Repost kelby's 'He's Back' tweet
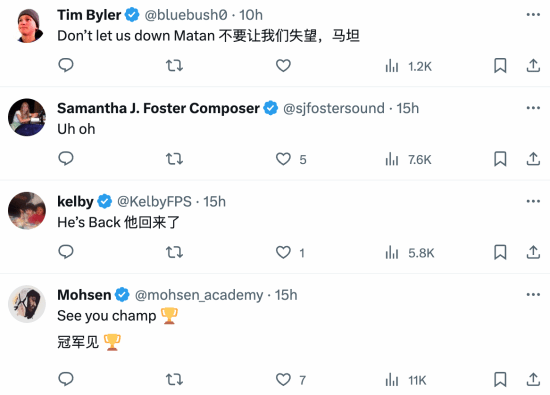Image resolution: width=550 pixels, height=395 pixels. (174, 252)
